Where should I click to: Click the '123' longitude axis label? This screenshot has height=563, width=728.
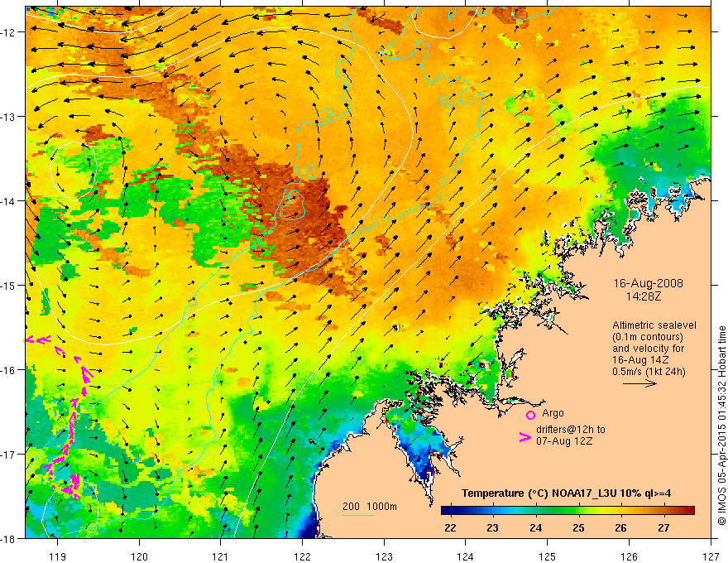click(384, 556)
